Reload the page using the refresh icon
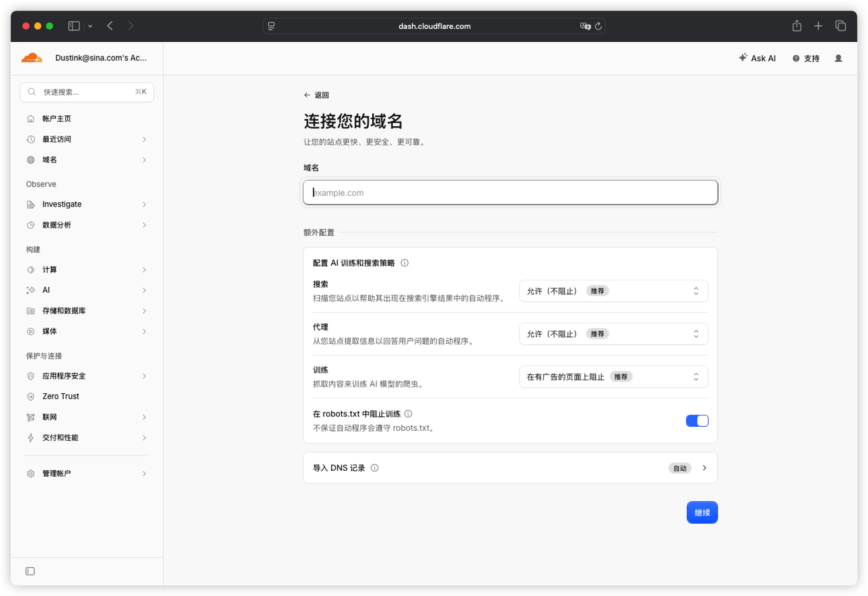This screenshot has width=868, height=596. coord(598,26)
